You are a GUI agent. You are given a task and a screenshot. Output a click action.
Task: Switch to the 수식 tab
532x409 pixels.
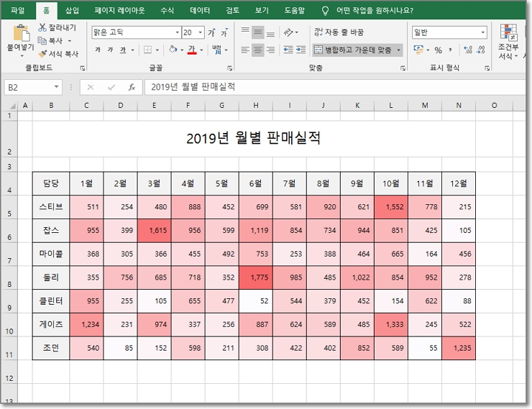pos(167,11)
